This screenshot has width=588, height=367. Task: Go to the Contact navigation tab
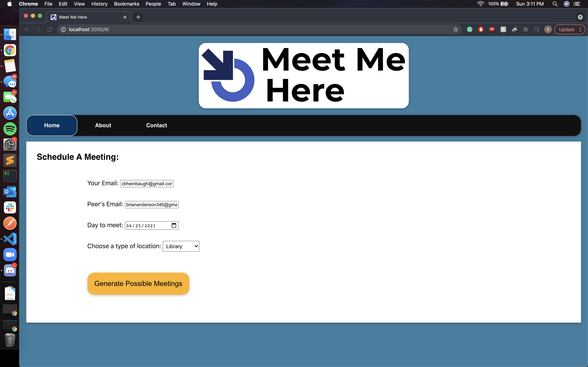point(156,125)
